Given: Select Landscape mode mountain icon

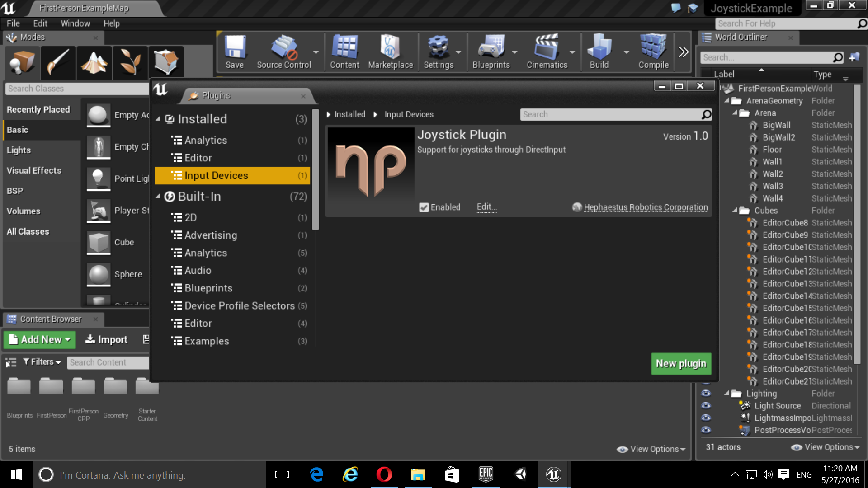Looking at the screenshot, I should click(x=94, y=62).
